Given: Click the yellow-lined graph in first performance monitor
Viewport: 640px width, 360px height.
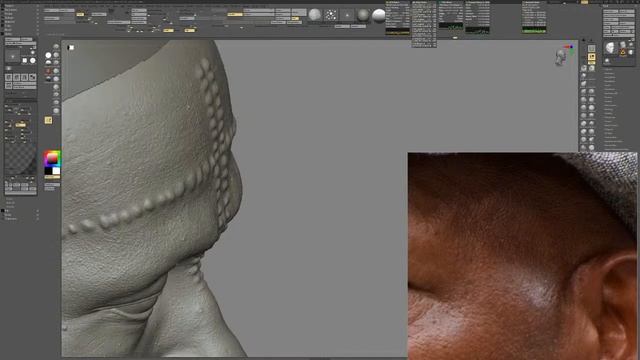Looking at the screenshot, I should click(398, 32).
